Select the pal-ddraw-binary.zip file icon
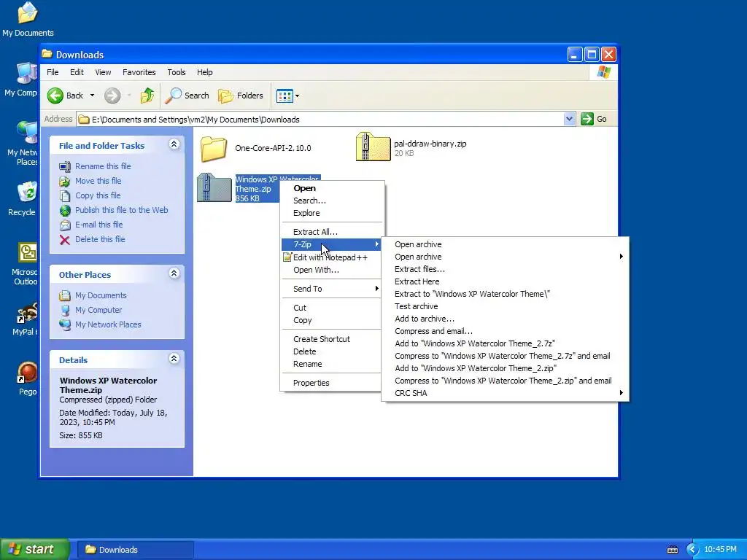The height and width of the screenshot is (560, 747). 373,147
